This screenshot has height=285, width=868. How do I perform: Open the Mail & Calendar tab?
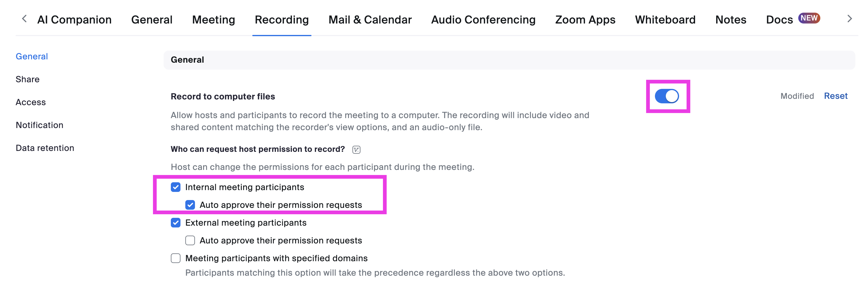coord(370,20)
